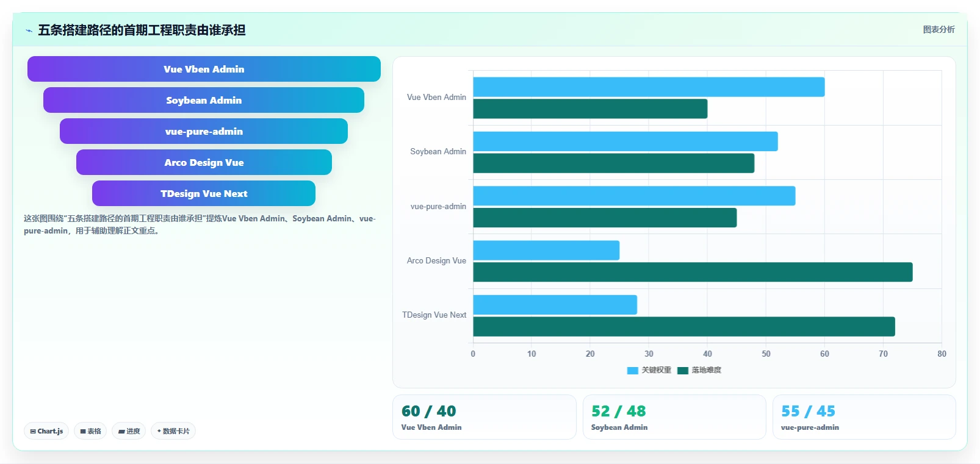Viewport: 980px width, 464px height.
Task: Open the 52 / 48 Soybean Admin stat card
Action: pos(674,417)
